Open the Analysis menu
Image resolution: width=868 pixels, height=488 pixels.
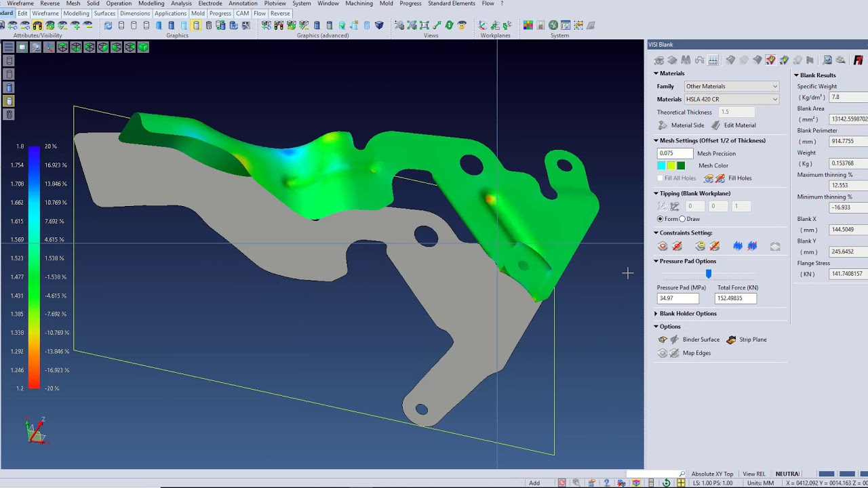tap(181, 3)
